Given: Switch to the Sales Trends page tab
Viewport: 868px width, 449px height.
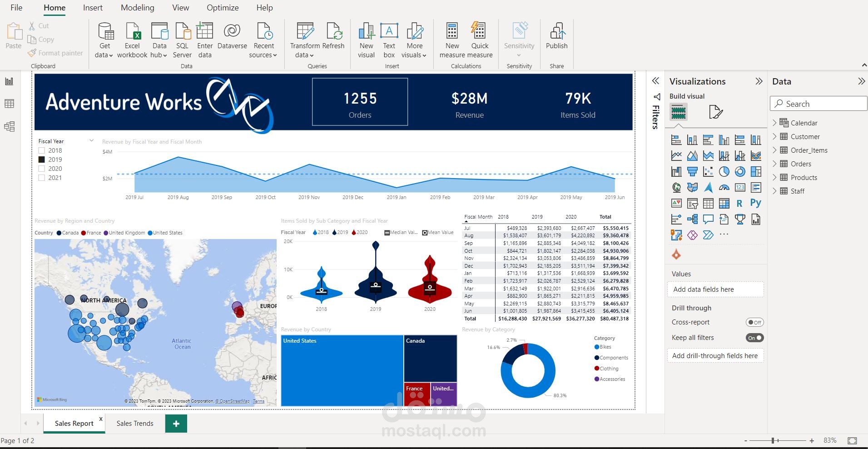Looking at the screenshot, I should (135, 424).
